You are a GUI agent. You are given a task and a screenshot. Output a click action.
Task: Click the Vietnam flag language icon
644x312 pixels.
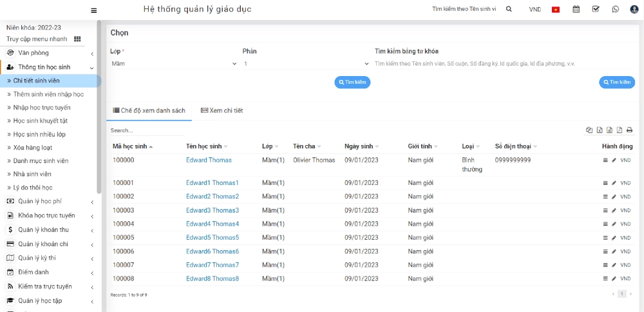coord(555,9)
